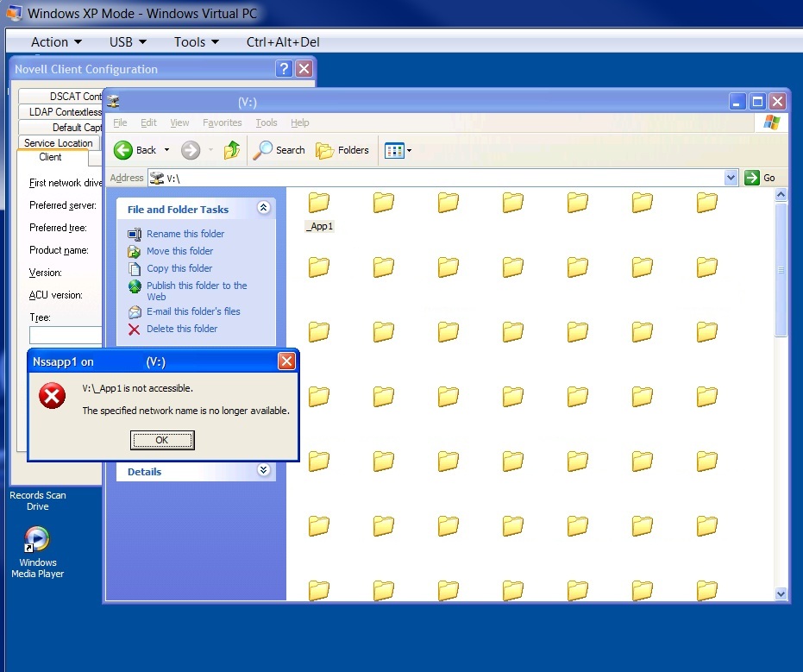
Task: Click Publish this folder to the Web
Action: (x=197, y=291)
